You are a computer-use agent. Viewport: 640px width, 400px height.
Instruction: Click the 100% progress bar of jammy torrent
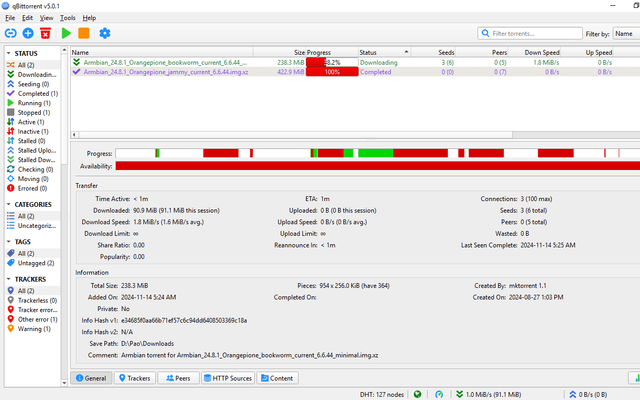pos(332,72)
